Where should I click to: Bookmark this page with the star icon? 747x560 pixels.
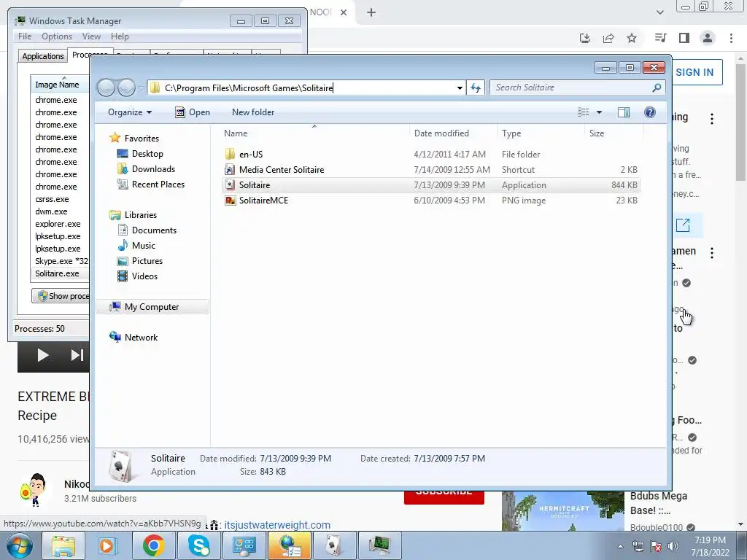coord(632,38)
